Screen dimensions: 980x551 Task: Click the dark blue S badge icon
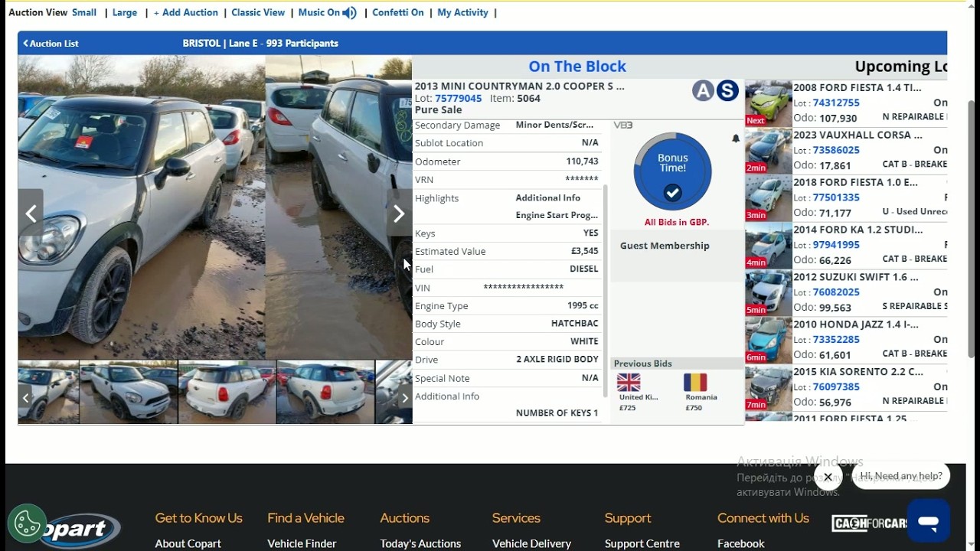[x=727, y=91]
